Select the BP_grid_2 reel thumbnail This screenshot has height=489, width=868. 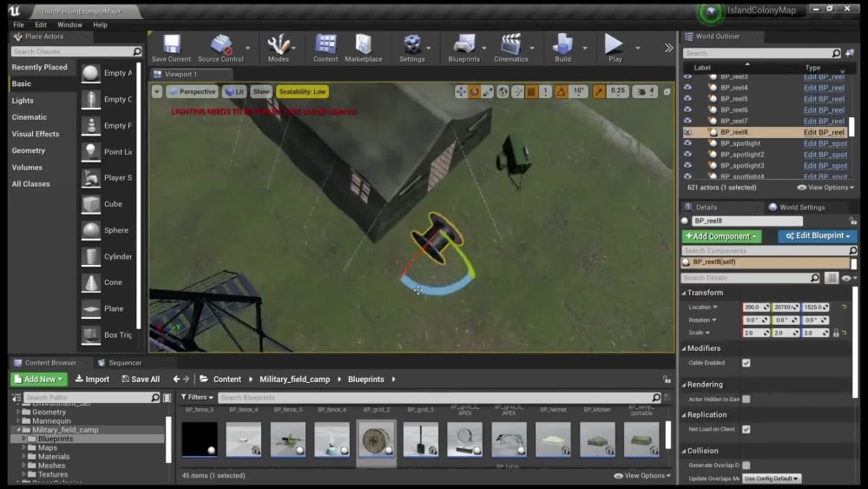[x=377, y=439]
